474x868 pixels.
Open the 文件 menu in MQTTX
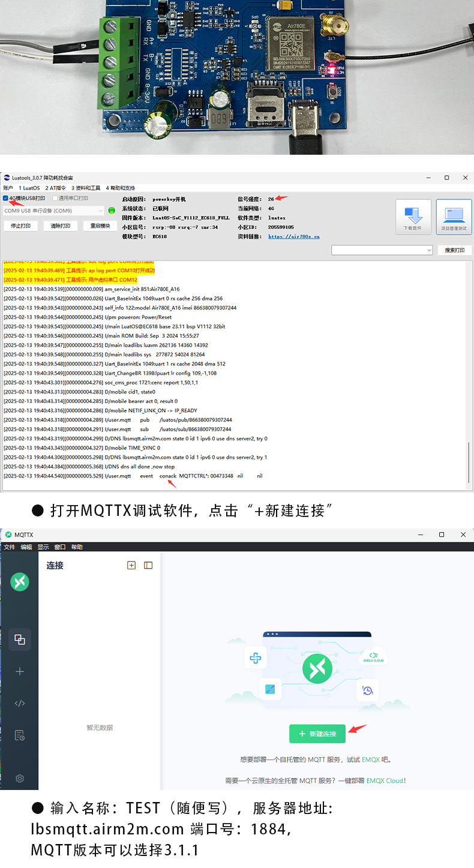point(9,547)
